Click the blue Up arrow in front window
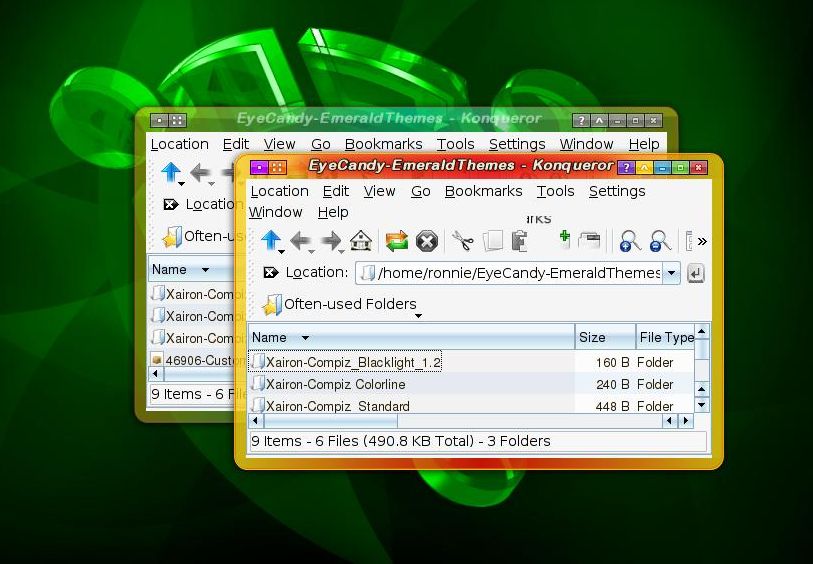 click(270, 240)
